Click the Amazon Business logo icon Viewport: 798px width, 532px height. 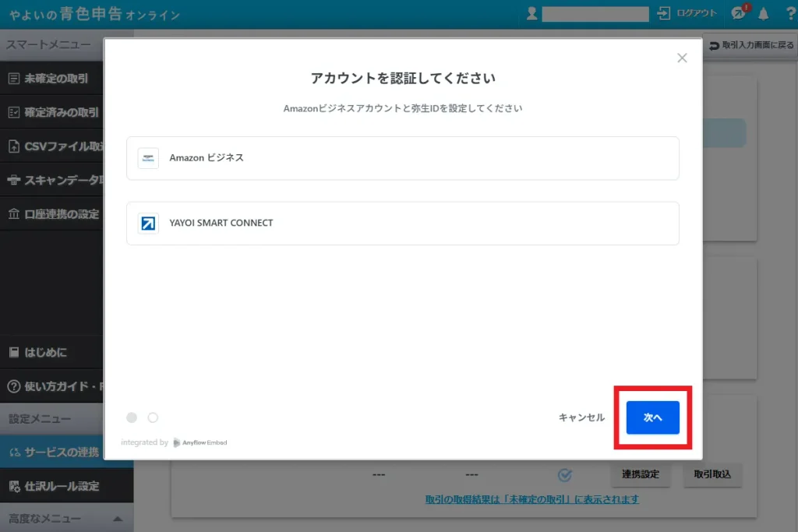148,158
